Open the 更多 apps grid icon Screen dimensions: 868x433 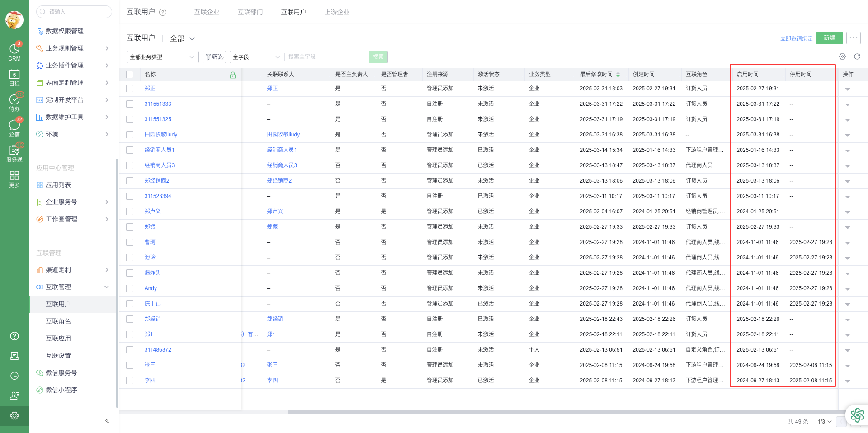pos(14,179)
